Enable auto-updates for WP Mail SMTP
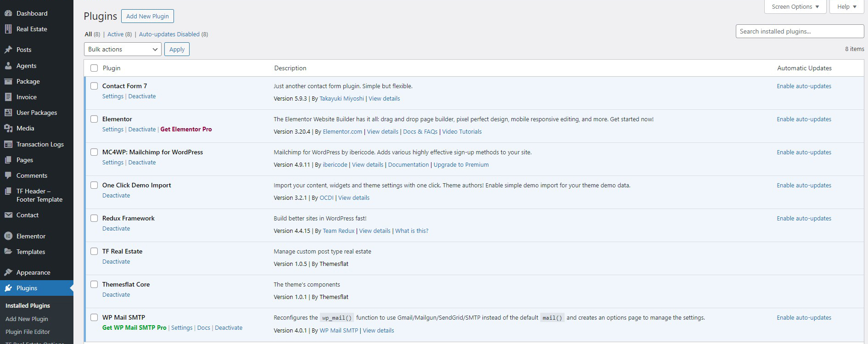The image size is (868, 344). pos(804,317)
